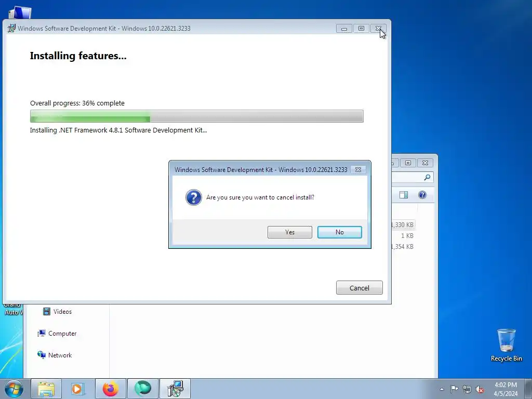532x399 pixels.
Task: Click the blue question mark dialog icon
Action: click(x=194, y=197)
